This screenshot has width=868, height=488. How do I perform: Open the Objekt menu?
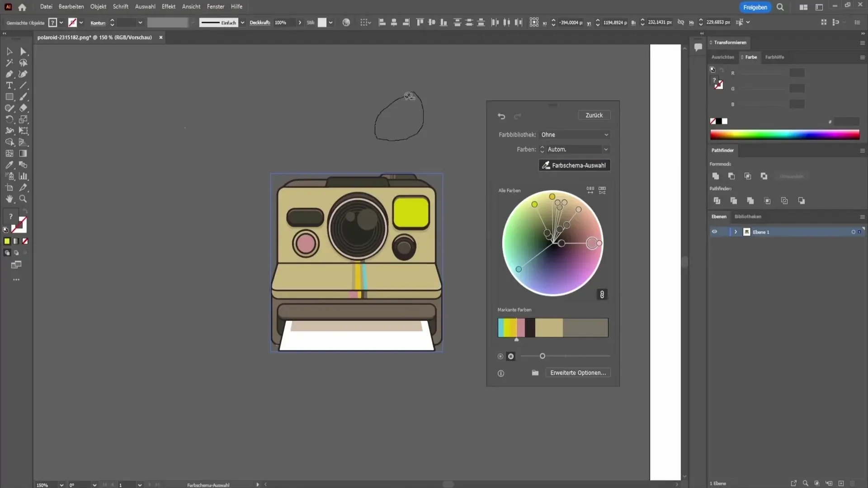[98, 7]
